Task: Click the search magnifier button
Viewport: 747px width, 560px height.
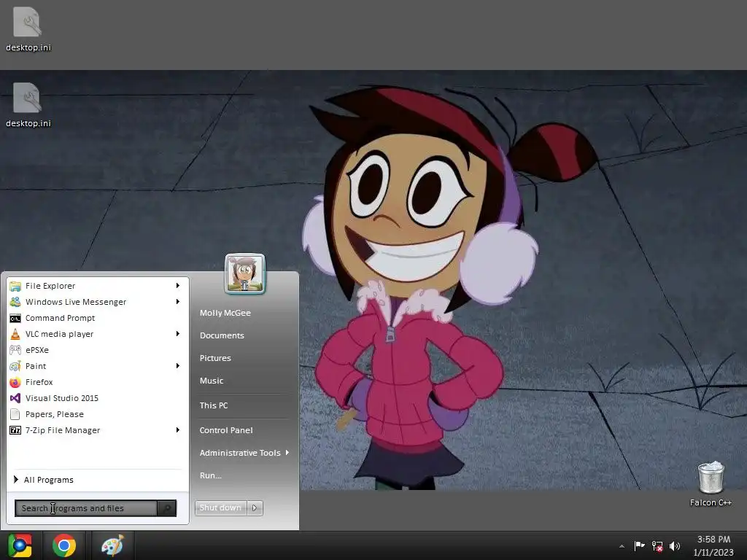Action: point(167,508)
